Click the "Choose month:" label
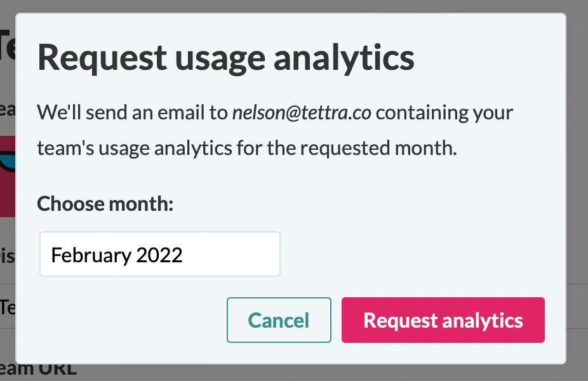This screenshot has width=588, height=381. pos(105,204)
